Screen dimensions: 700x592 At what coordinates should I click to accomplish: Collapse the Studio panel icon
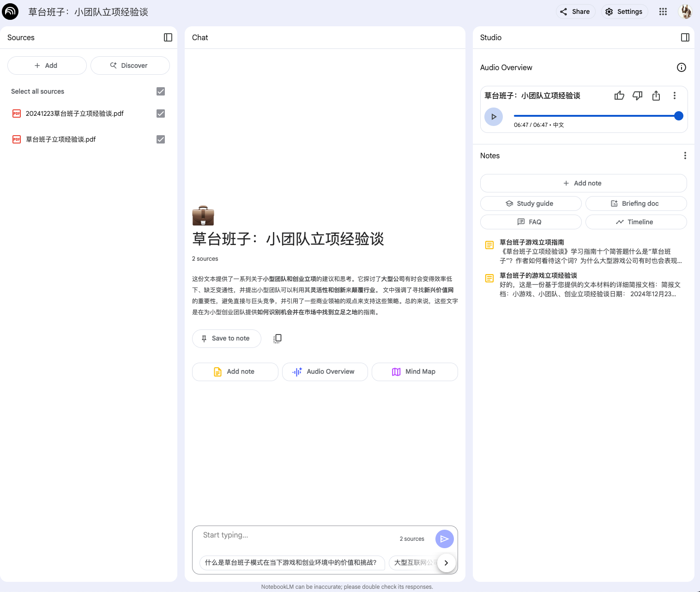685,37
